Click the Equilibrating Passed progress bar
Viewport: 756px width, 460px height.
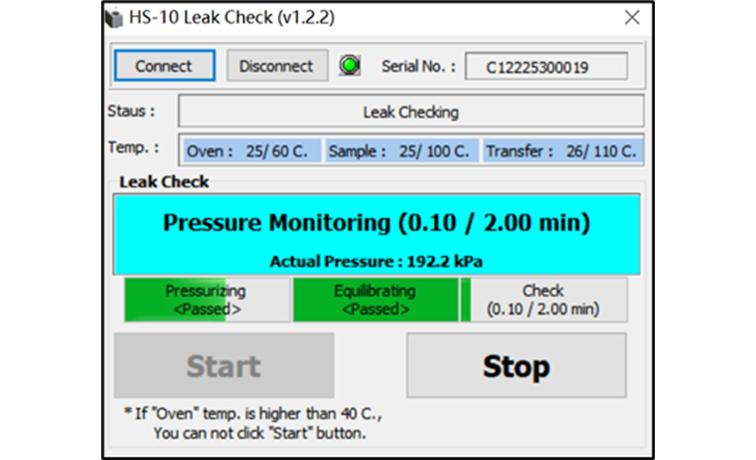click(376, 299)
